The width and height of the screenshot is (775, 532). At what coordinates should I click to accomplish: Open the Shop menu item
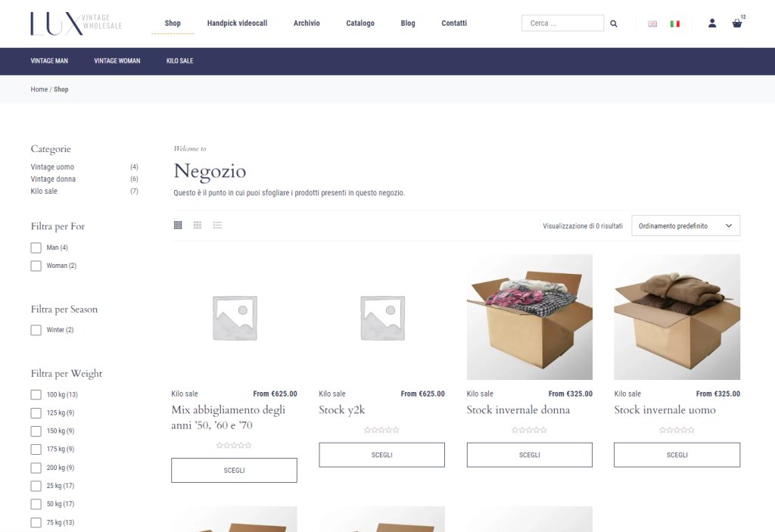pos(173,23)
